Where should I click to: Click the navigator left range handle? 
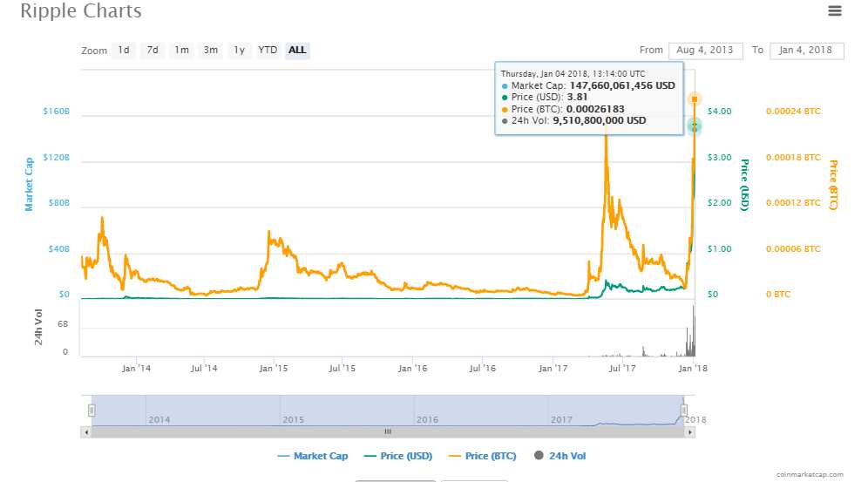pyautogui.click(x=92, y=410)
